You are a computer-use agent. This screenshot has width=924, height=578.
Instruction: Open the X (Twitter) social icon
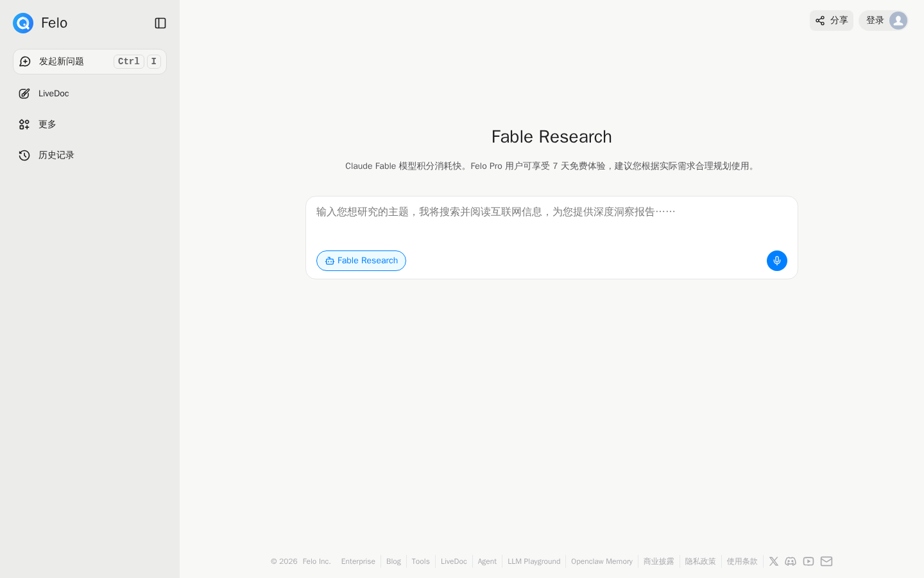coord(774,561)
